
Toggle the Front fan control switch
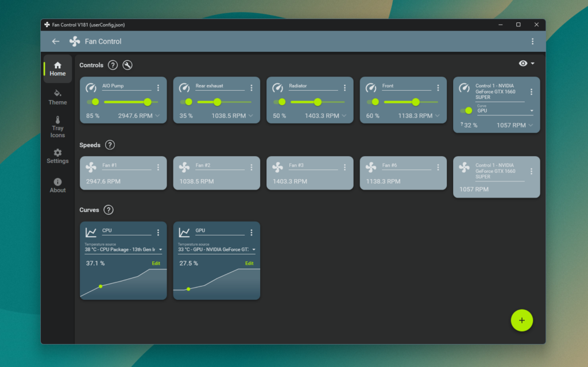pos(372,102)
